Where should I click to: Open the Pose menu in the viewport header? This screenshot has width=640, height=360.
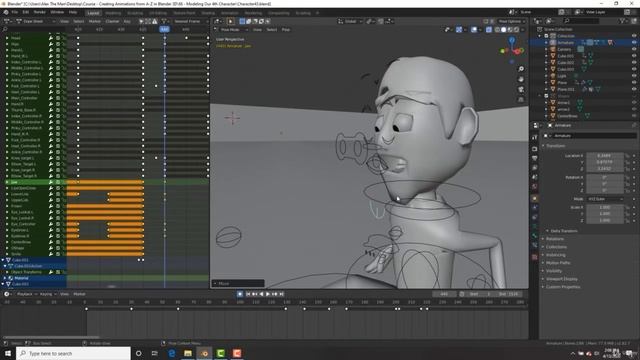tap(286, 30)
